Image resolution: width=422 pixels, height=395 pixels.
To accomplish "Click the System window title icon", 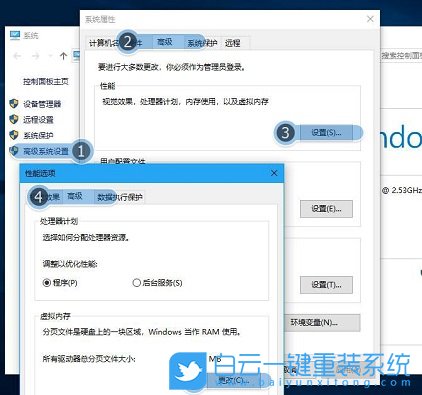I will pyautogui.click(x=15, y=35).
